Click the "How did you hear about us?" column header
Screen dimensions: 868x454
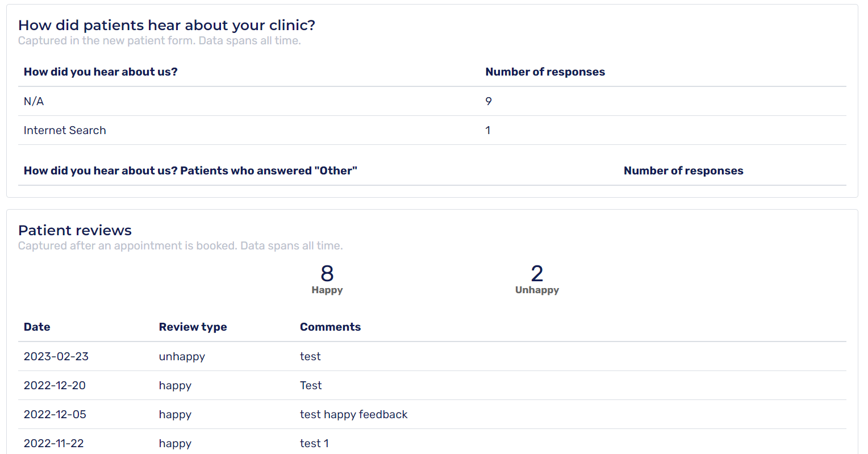(101, 72)
